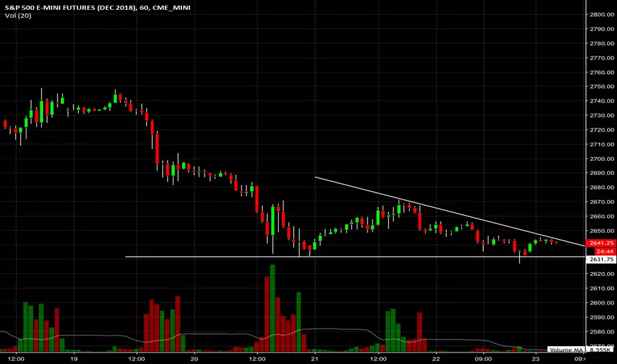617x364 pixels.
Task: Click 2590.00 on the price axis
Action: 602,317
